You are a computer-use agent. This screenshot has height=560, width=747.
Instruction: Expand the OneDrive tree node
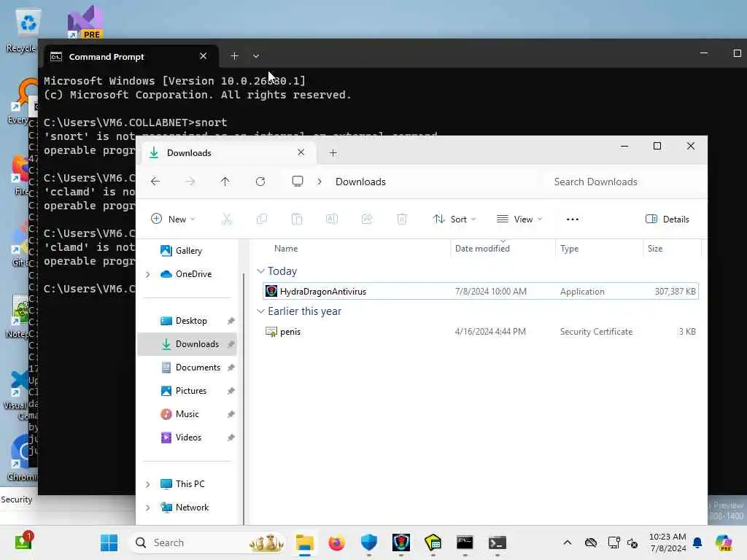(x=147, y=274)
